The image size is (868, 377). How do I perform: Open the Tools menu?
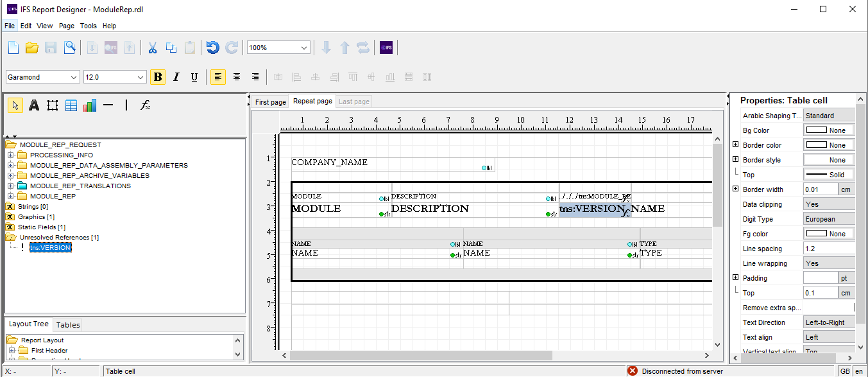(x=89, y=26)
